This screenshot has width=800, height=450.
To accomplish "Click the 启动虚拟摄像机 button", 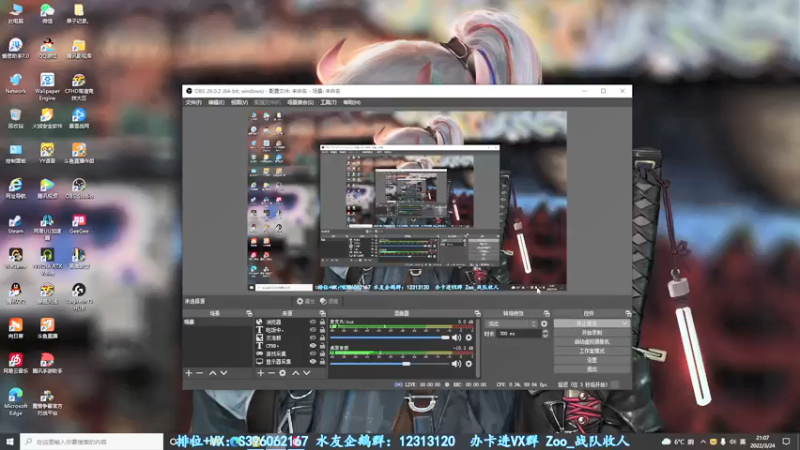I will click(x=591, y=342).
